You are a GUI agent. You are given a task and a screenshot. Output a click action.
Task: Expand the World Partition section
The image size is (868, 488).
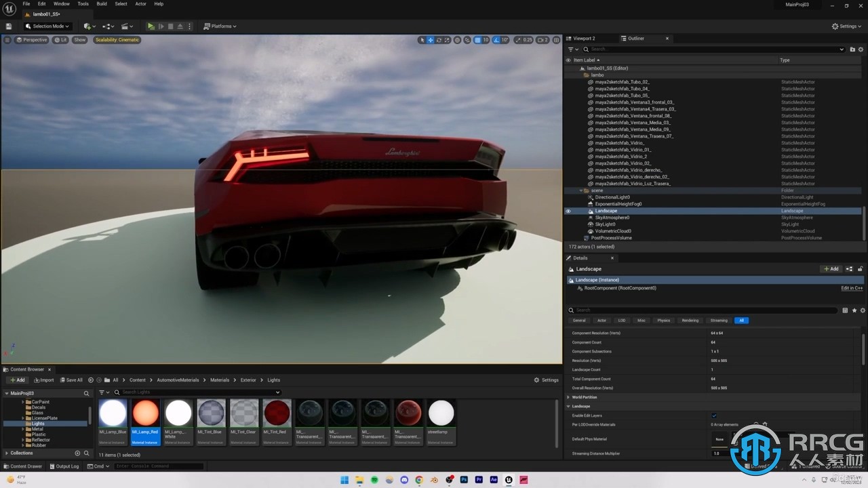point(569,397)
